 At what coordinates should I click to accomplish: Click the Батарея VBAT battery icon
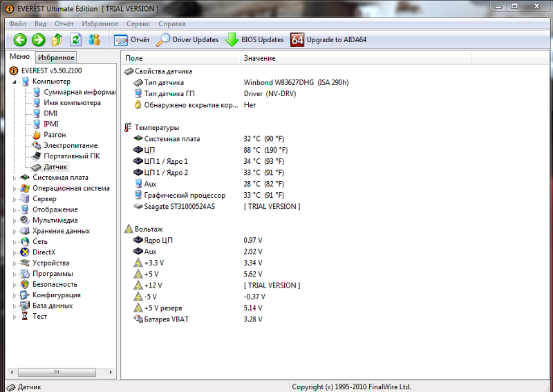[138, 319]
